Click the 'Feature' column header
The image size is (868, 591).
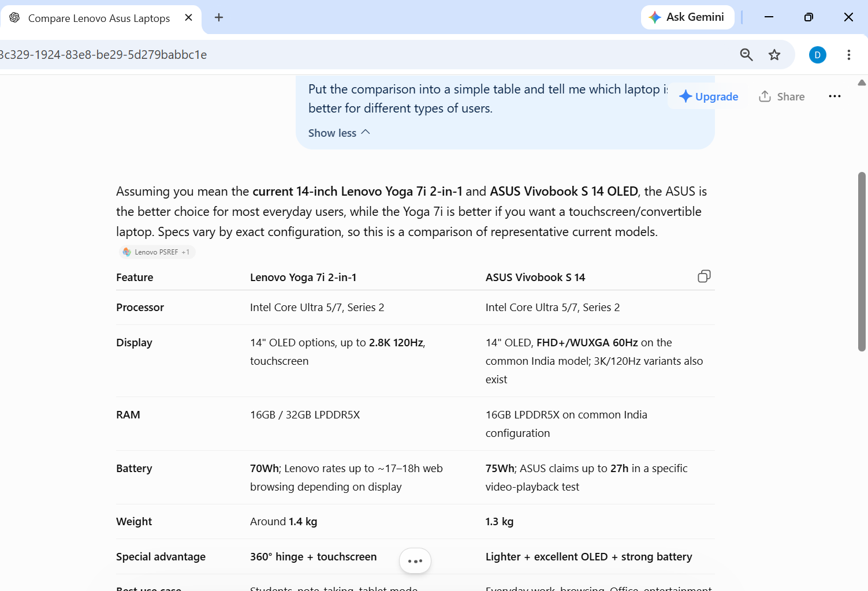click(135, 278)
